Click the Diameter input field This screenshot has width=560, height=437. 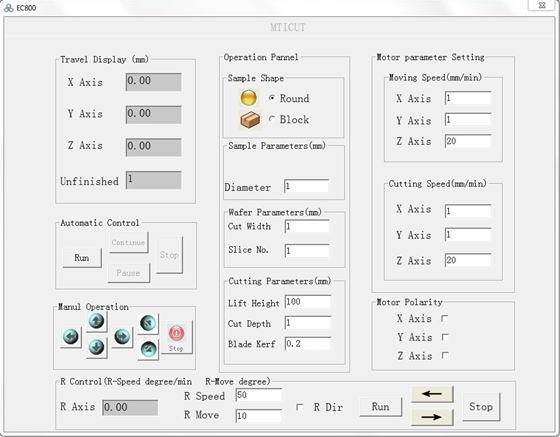tap(306, 186)
